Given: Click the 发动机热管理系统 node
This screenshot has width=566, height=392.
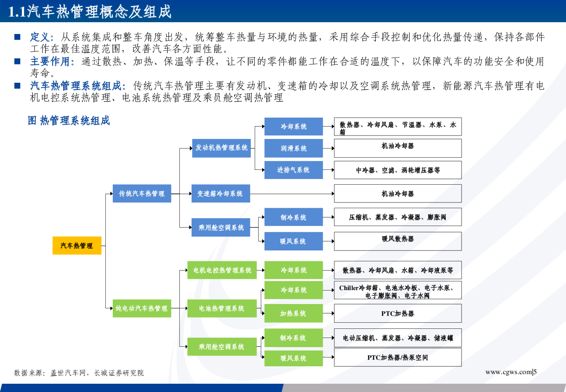Looking at the screenshot, I should pyautogui.click(x=221, y=148).
